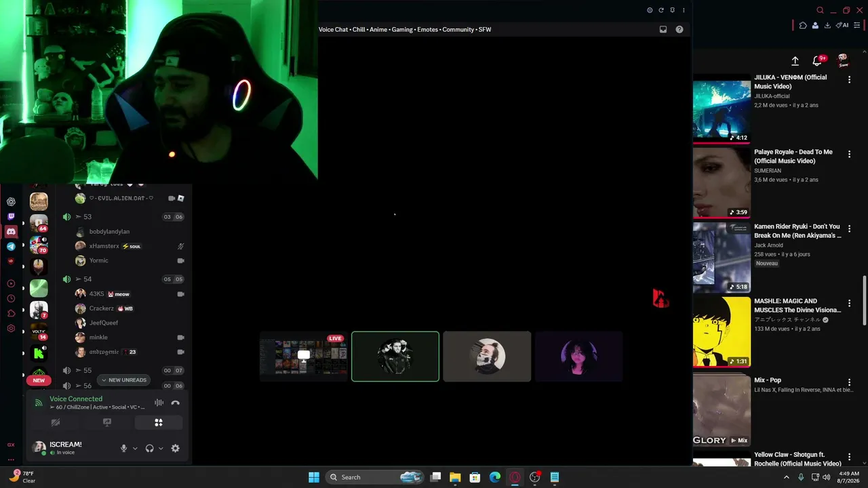Open Discord user settings gear
This screenshot has height=488, width=868.
pyautogui.click(x=176, y=448)
